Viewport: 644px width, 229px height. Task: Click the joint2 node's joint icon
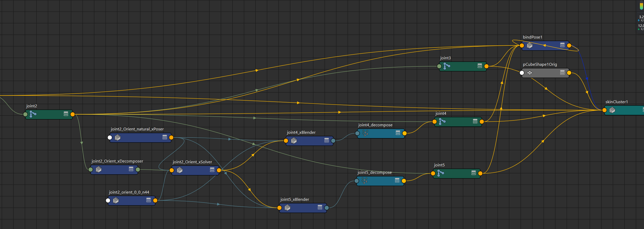(33, 114)
